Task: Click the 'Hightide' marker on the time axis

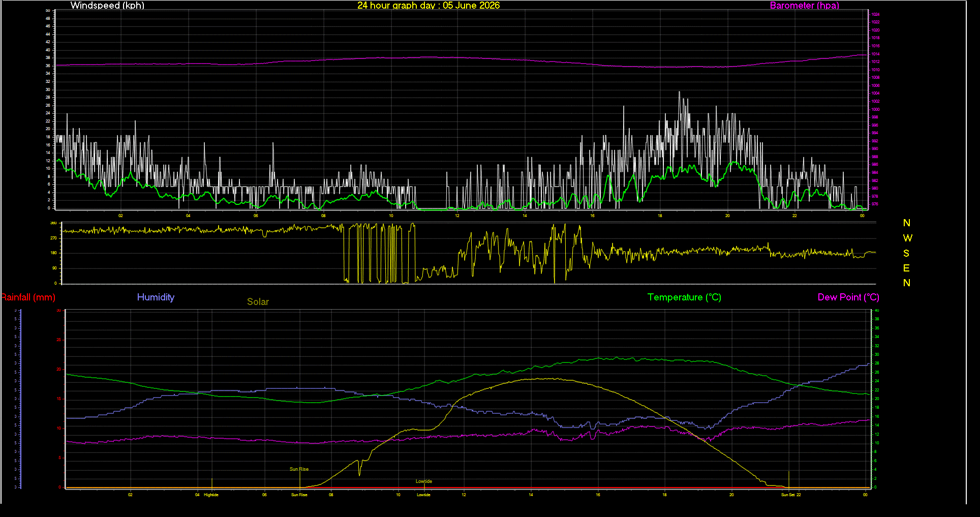Action: coord(211,495)
